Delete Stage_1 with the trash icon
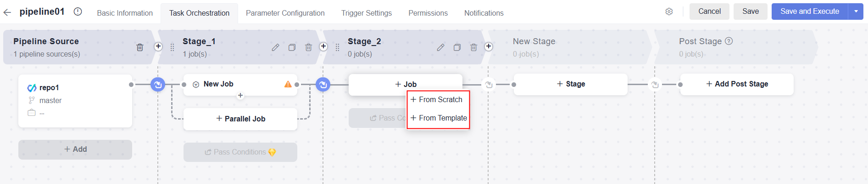 309,47
